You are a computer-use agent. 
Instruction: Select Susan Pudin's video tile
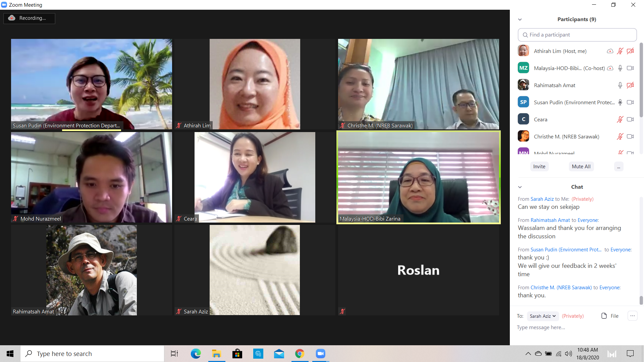coord(92,84)
